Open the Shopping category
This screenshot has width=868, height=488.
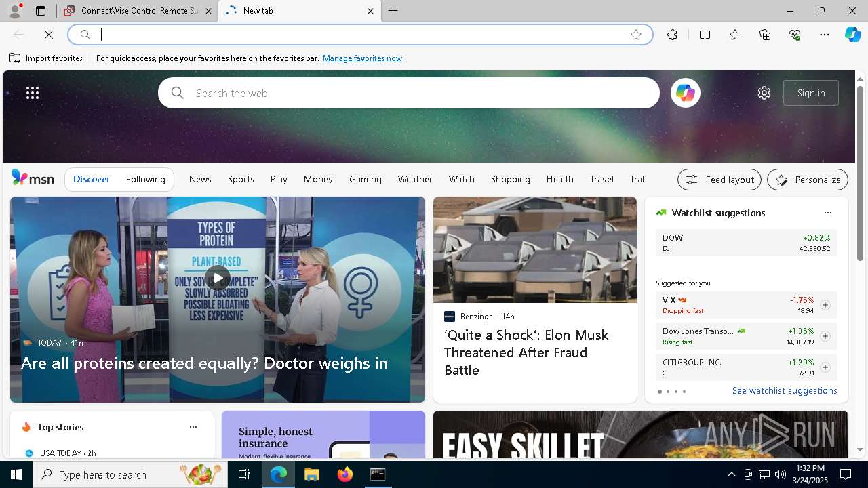(x=511, y=179)
